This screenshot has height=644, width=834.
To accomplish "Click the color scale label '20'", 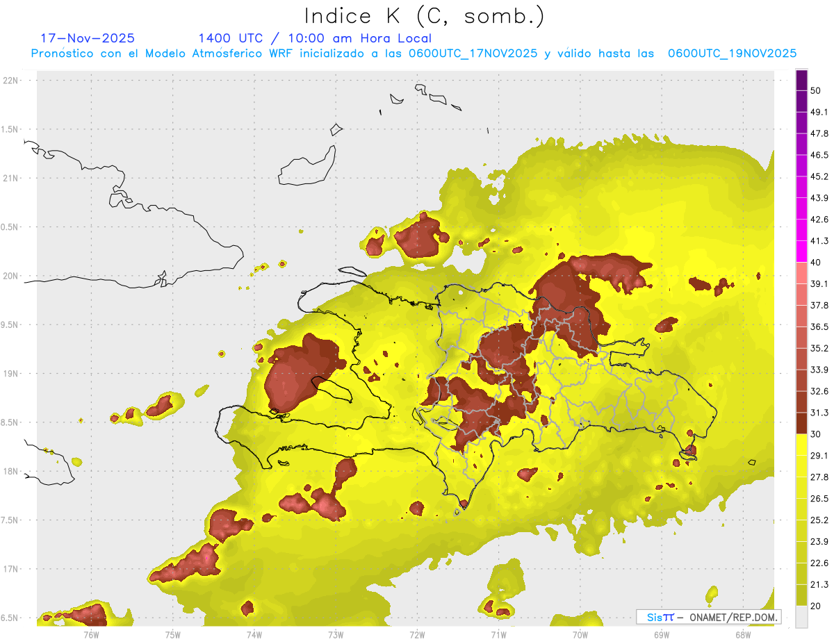I will pos(817,606).
